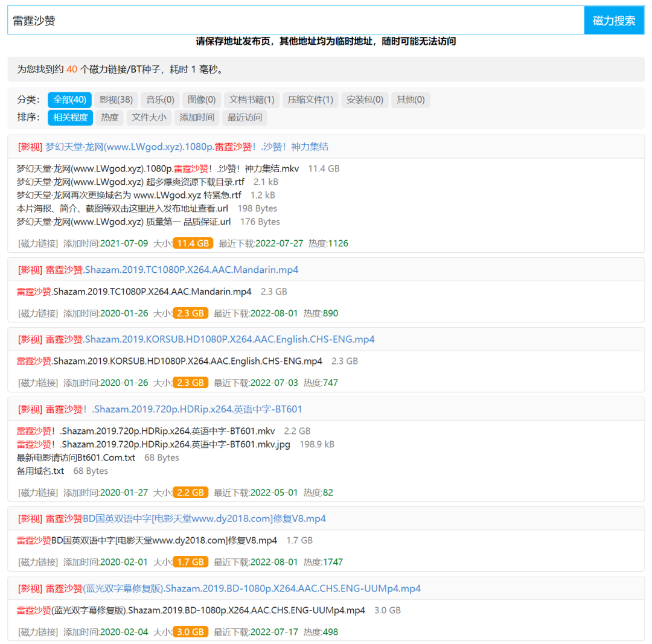Select the 全部(40) category filter

(69, 100)
